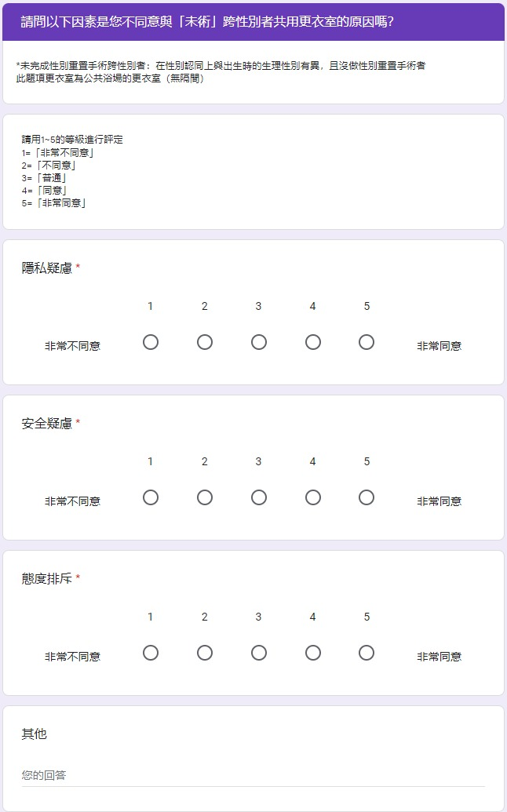Choose rating 4 for 安全疑慮
Screen dimensions: 507x812
tap(313, 497)
